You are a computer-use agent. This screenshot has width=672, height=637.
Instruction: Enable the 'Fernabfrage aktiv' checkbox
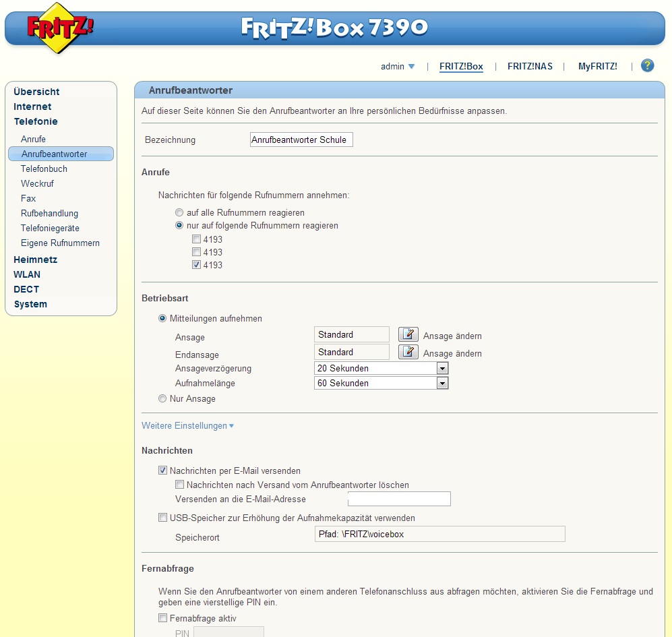pos(162,618)
